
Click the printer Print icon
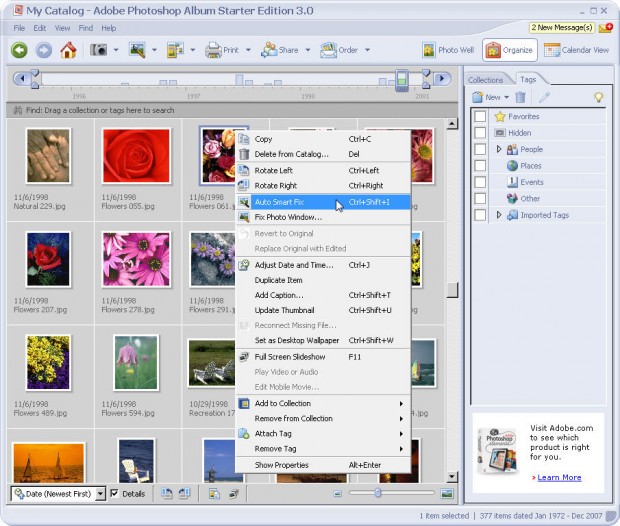click(214, 50)
